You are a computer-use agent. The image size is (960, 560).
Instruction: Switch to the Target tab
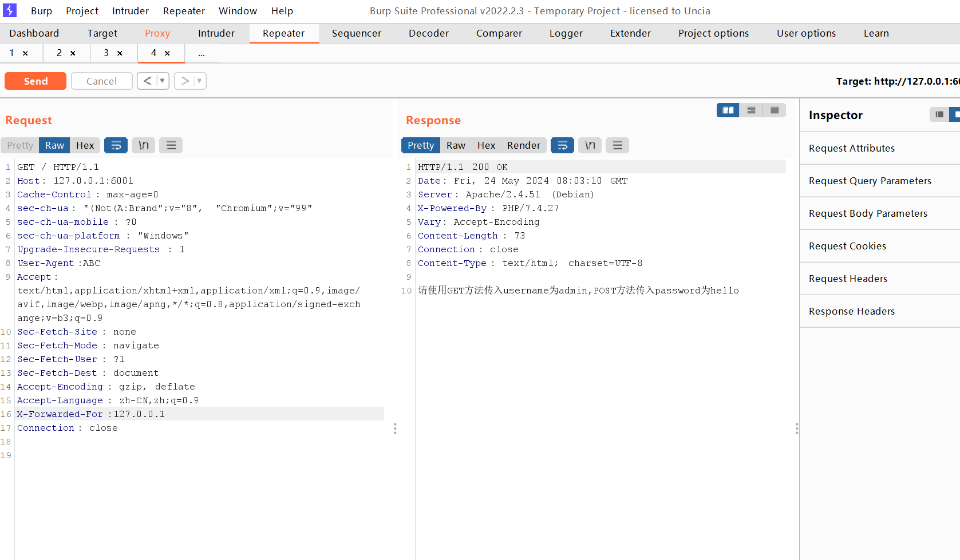pyautogui.click(x=102, y=33)
